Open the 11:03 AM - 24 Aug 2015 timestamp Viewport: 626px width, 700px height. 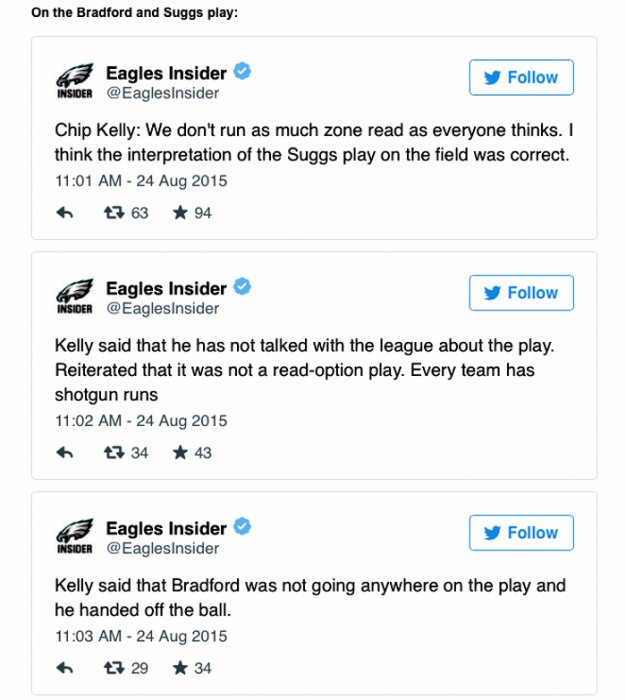(x=140, y=636)
